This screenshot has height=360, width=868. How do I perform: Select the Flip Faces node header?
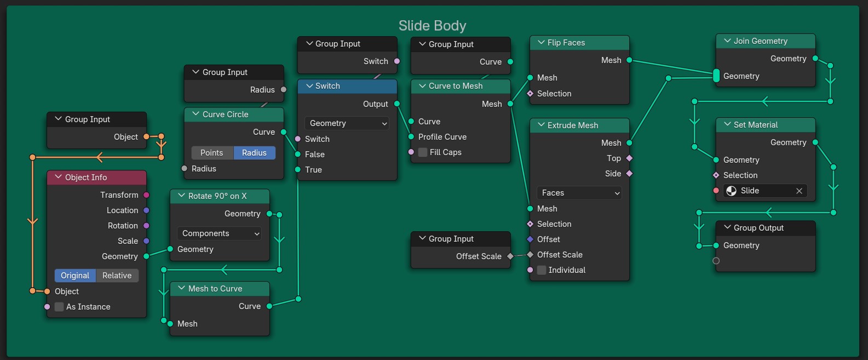tap(580, 43)
